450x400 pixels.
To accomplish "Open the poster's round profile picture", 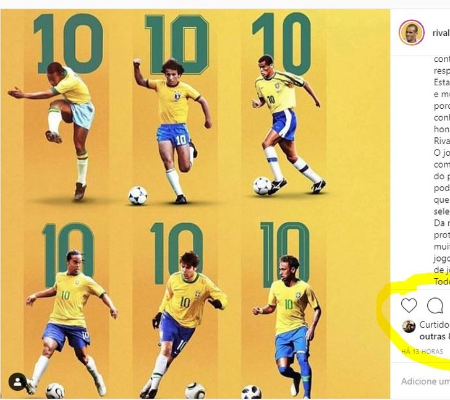I will click(x=411, y=33).
